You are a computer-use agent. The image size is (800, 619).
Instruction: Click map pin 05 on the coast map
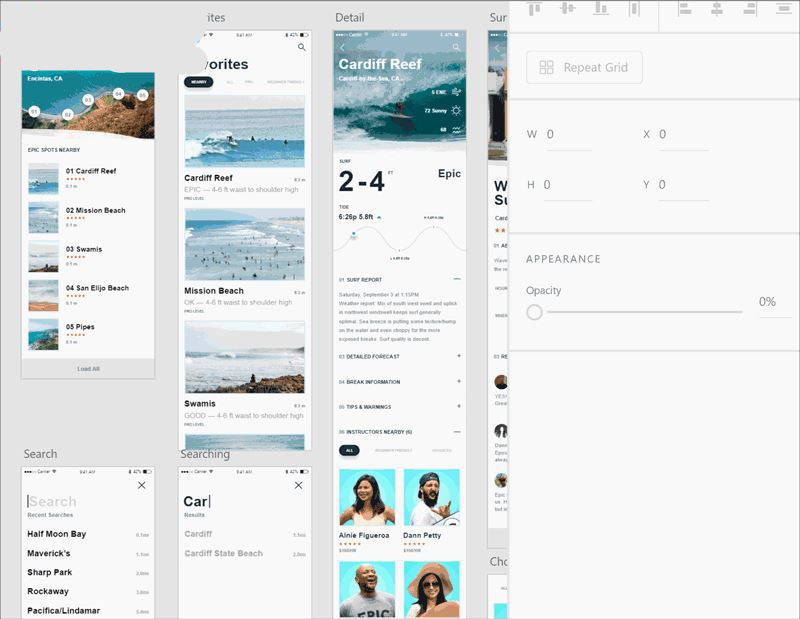(x=142, y=95)
